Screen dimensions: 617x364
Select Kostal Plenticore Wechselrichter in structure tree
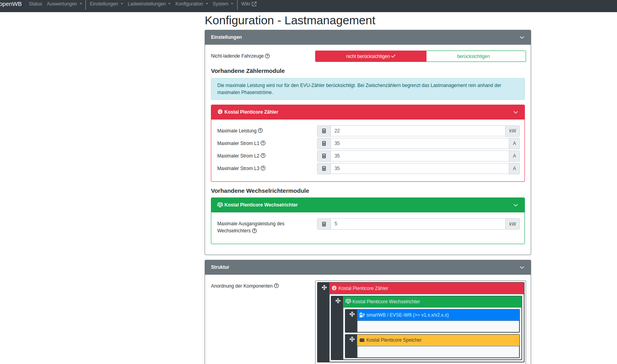pos(432,302)
